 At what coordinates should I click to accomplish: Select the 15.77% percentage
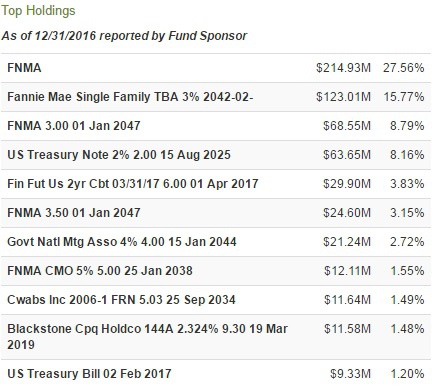point(404,97)
